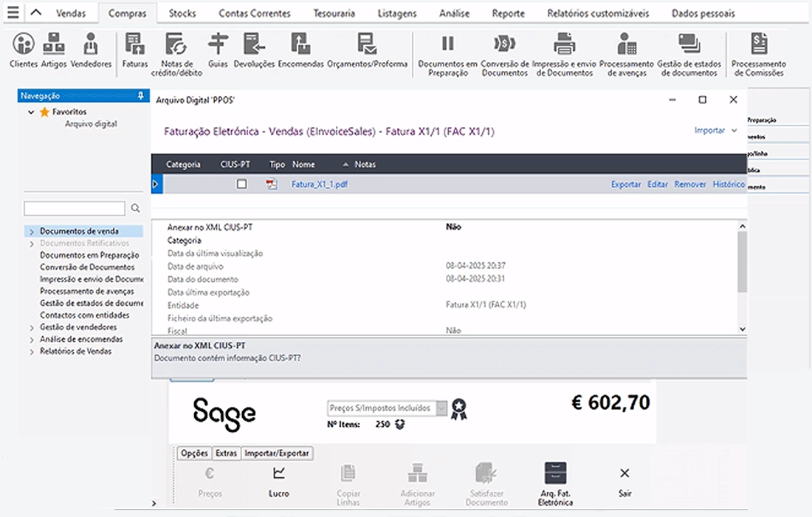
Task: Switch to the Stocks ribbon tab
Action: [x=182, y=13]
